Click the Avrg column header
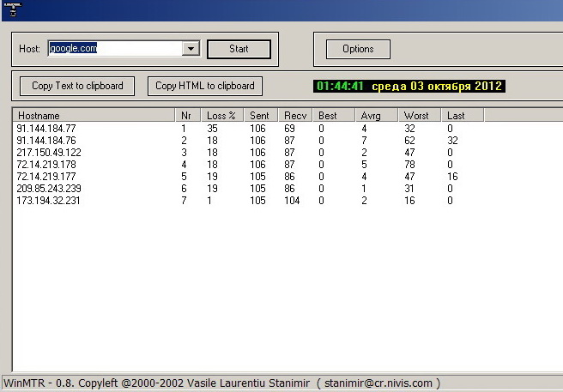Image resolution: width=563 pixels, height=392 pixels. (376, 115)
